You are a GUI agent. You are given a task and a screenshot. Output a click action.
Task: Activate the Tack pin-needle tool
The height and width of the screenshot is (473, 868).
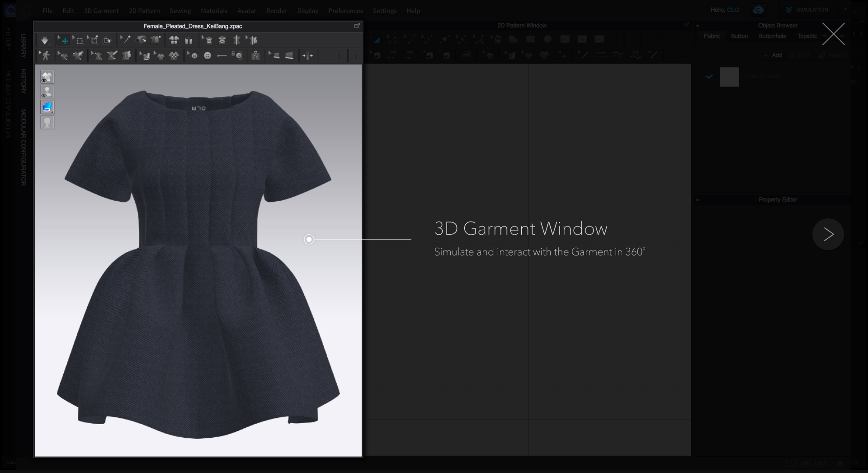tap(125, 40)
